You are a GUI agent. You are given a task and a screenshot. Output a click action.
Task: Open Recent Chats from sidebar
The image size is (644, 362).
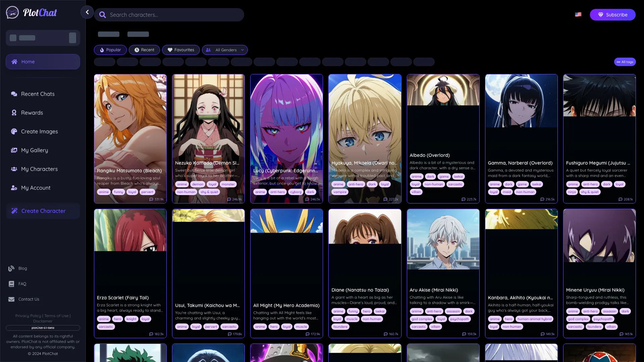coord(38,94)
